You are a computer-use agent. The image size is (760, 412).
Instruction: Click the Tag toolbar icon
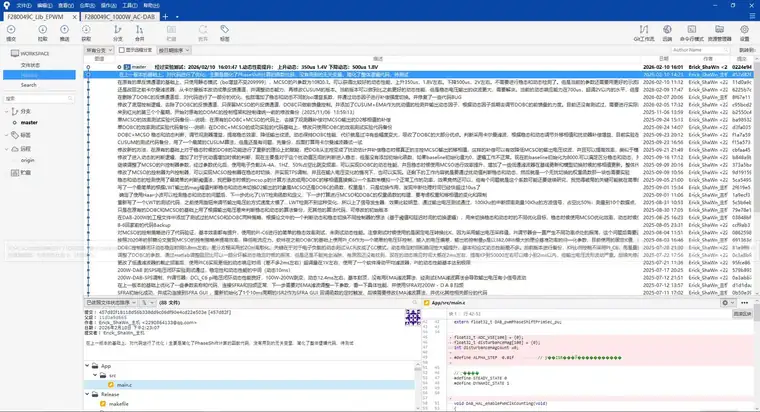pyautogui.click(x=224, y=32)
